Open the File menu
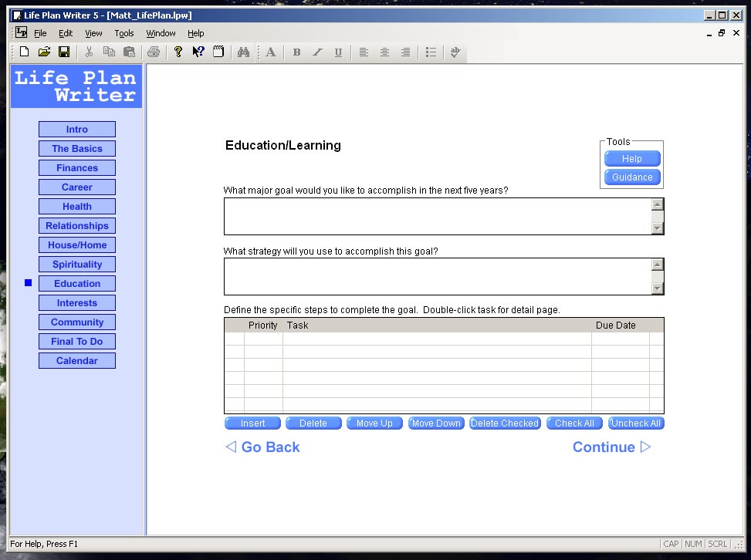 pos(40,33)
